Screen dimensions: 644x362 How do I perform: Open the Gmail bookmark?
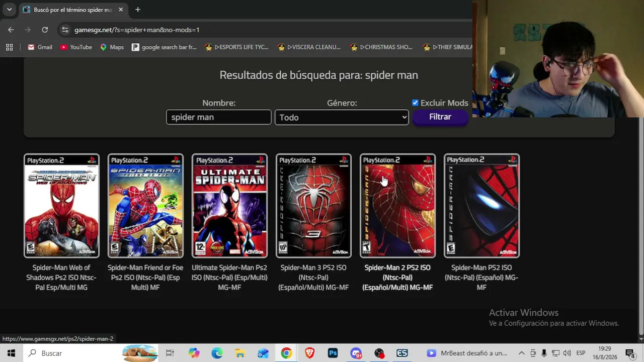(x=40, y=47)
